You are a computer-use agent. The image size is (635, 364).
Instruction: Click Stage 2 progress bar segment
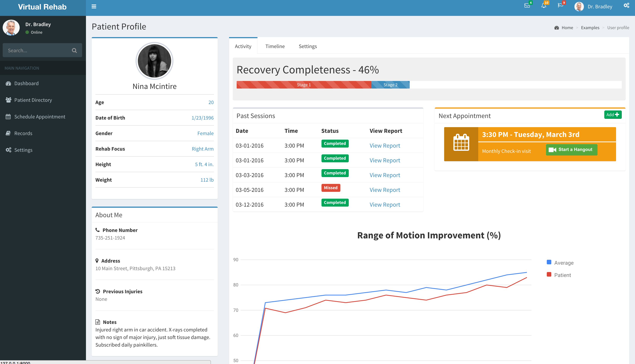(390, 85)
